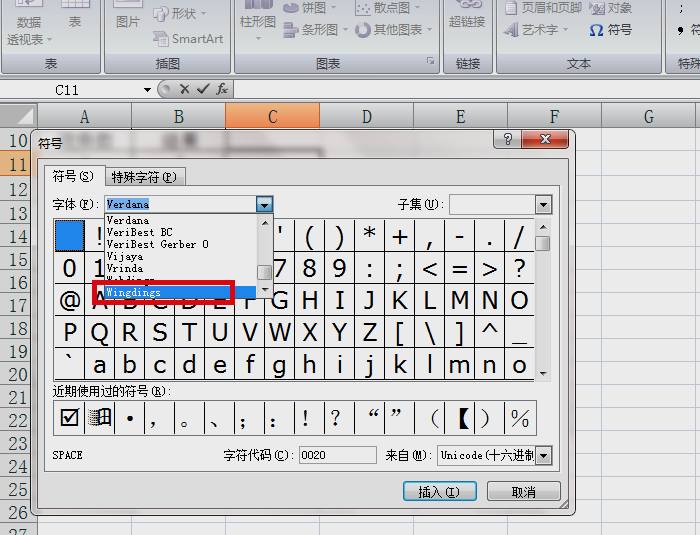
Task: Pick the recent 【 bracket symbol
Action: (x=460, y=418)
